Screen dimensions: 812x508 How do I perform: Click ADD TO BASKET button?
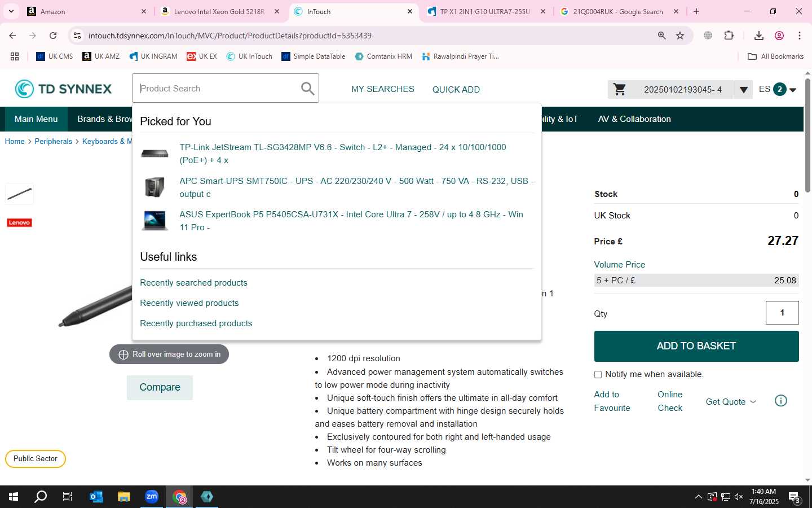696,346
